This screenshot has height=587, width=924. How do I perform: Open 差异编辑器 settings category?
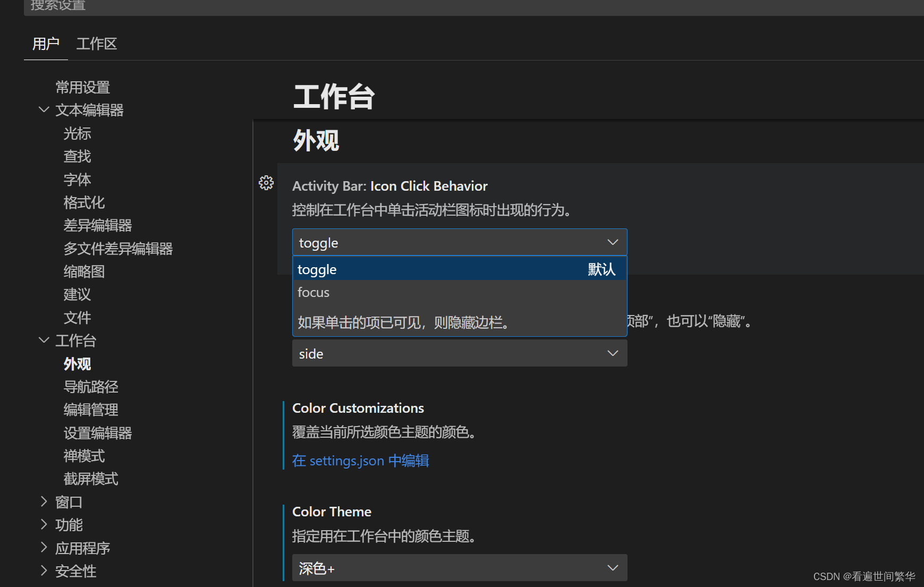98,225
